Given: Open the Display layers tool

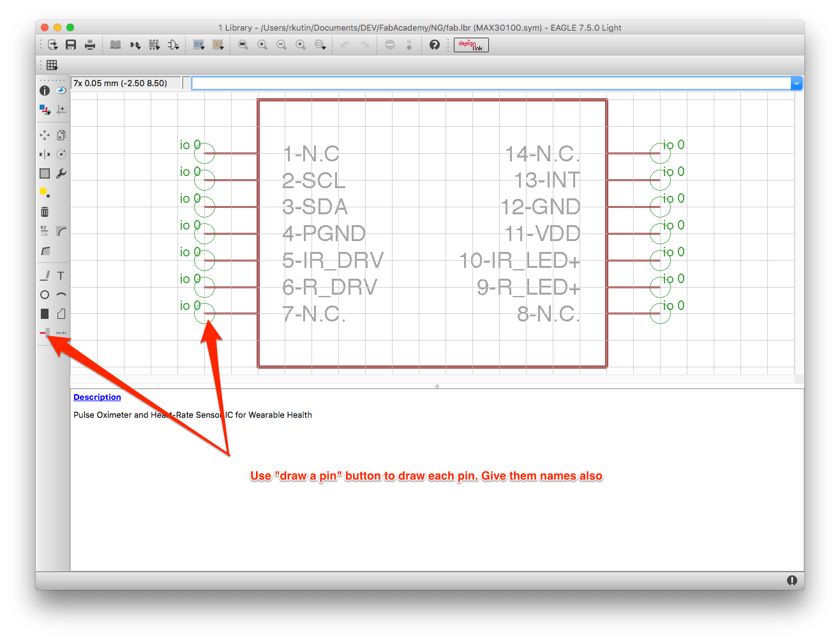Looking at the screenshot, I should point(45,110).
